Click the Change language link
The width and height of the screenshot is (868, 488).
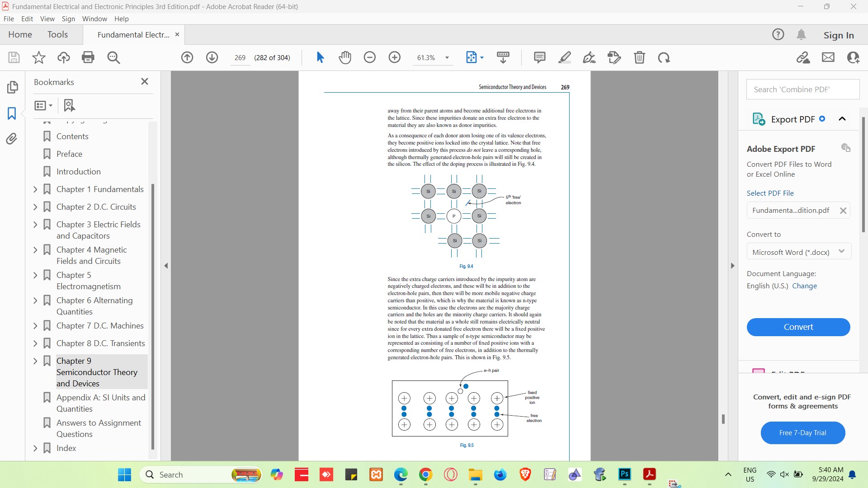804,286
